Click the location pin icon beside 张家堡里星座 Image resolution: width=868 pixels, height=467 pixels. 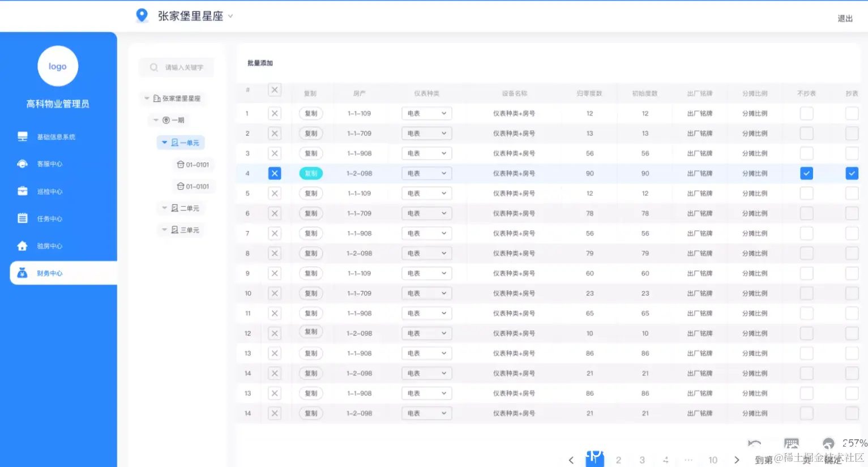click(x=142, y=15)
